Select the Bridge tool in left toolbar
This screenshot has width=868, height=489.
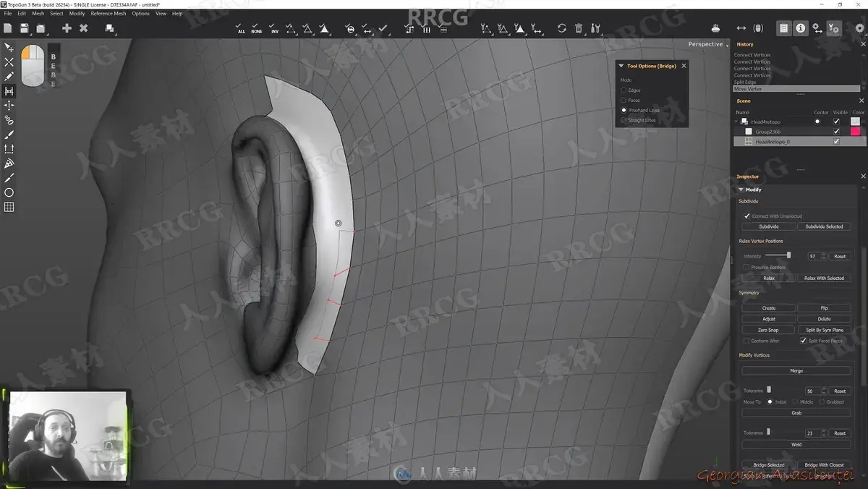tap(9, 91)
